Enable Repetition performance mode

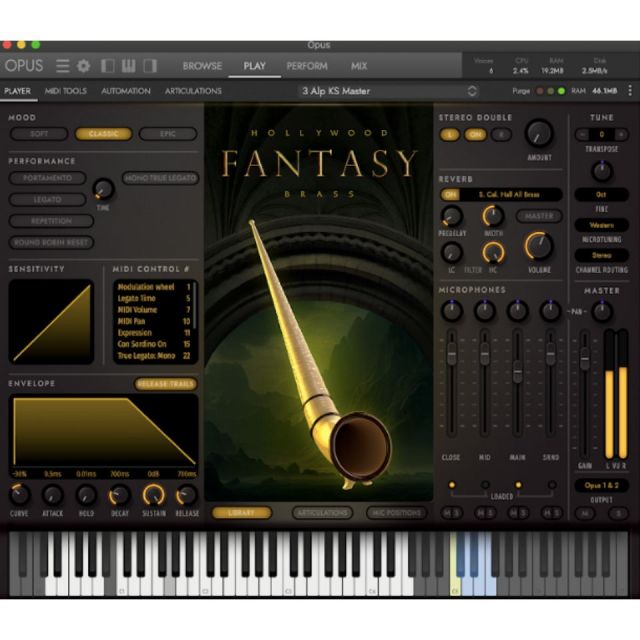point(51,221)
